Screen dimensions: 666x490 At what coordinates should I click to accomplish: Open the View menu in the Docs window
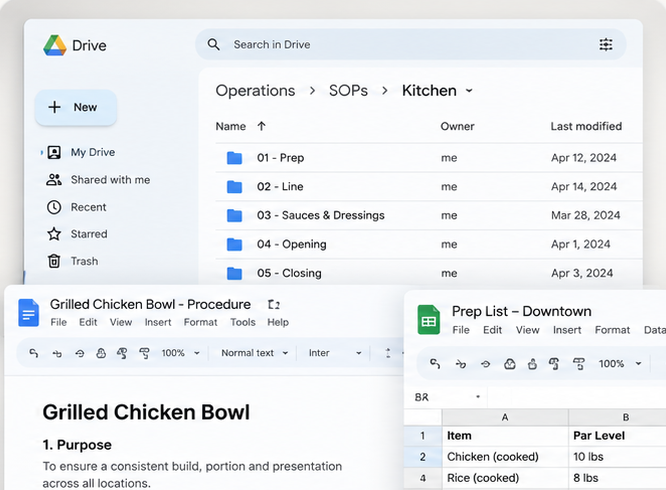[x=121, y=322]
